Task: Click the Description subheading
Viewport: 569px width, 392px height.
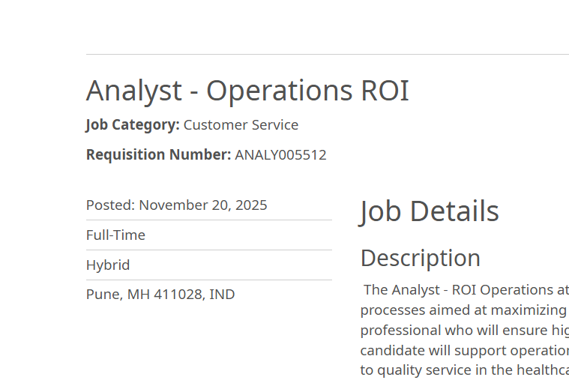Action: pos(421,258)
